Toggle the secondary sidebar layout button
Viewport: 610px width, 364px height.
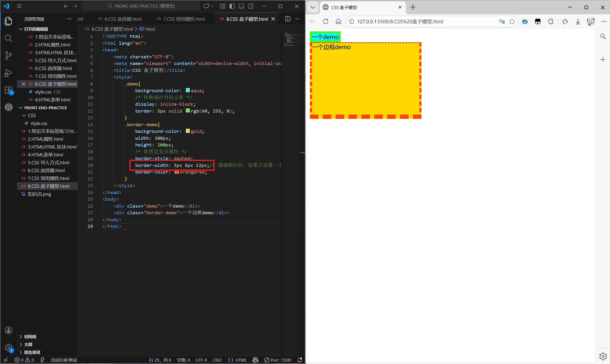[x=251, y=6]
